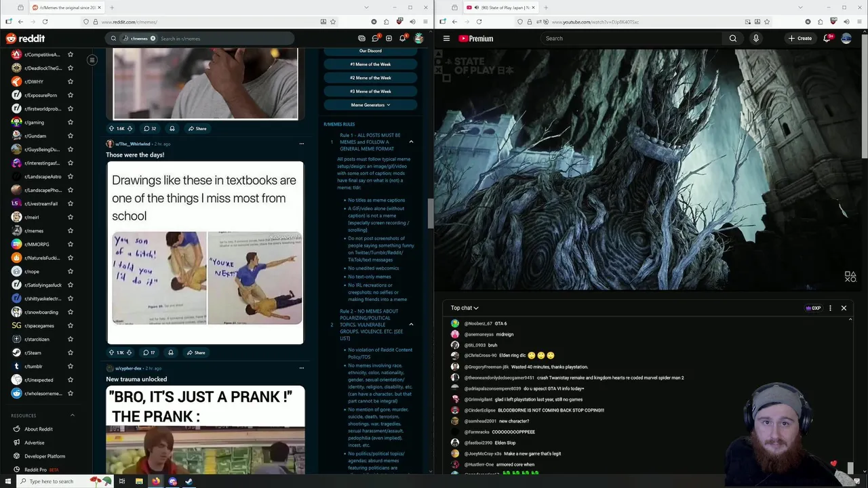
Task: Select the r/Memes browser tab
Action: (66, 7)
